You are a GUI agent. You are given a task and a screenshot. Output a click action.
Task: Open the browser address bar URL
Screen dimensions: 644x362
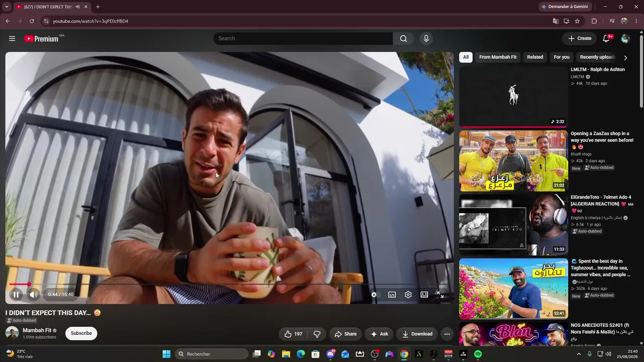click(91, 21)
